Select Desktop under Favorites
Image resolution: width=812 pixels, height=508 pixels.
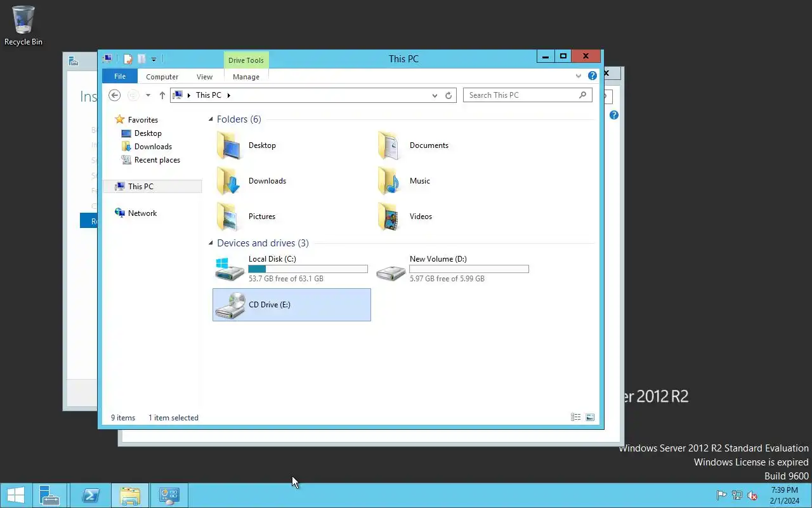(x=148, y=133)
